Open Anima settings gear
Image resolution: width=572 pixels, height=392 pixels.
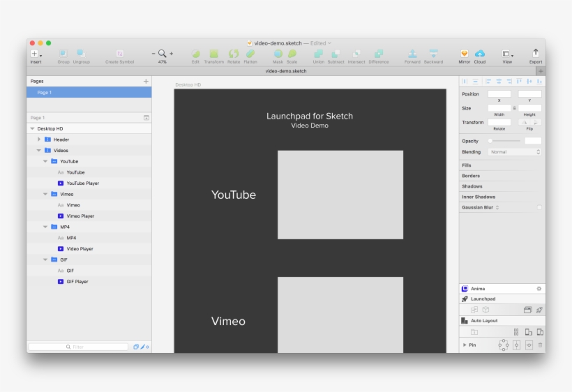(539, 289)
